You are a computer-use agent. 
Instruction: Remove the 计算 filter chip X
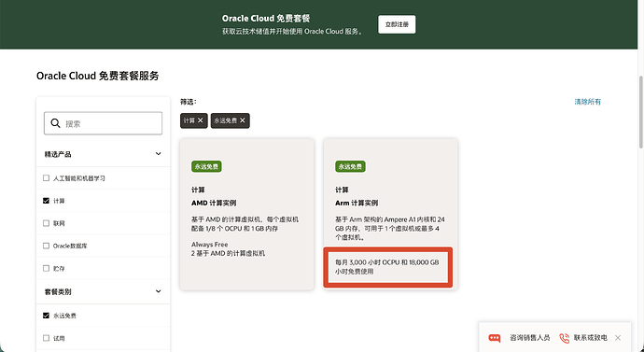pos(201,120)
